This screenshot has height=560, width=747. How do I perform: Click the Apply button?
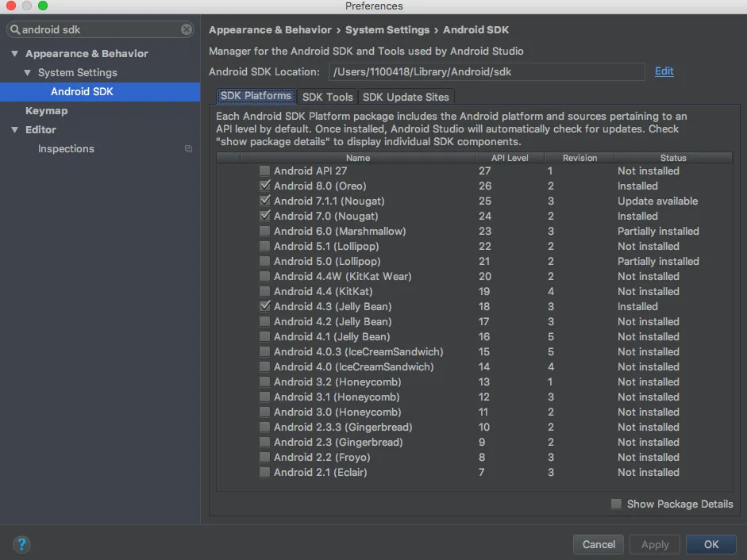655,544
